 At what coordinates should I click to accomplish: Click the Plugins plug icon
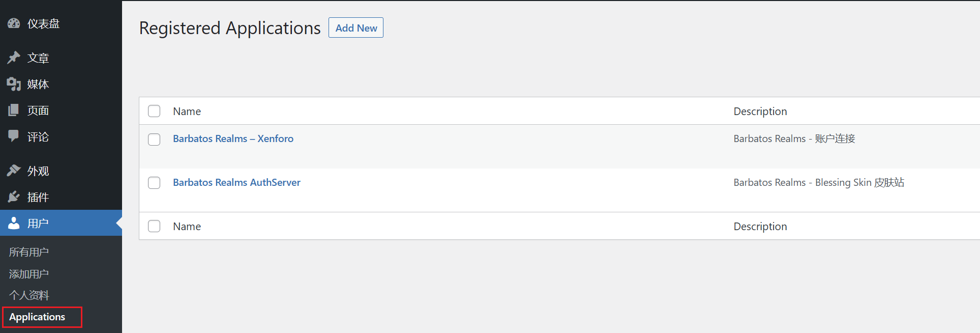click(x=14, y=197)
